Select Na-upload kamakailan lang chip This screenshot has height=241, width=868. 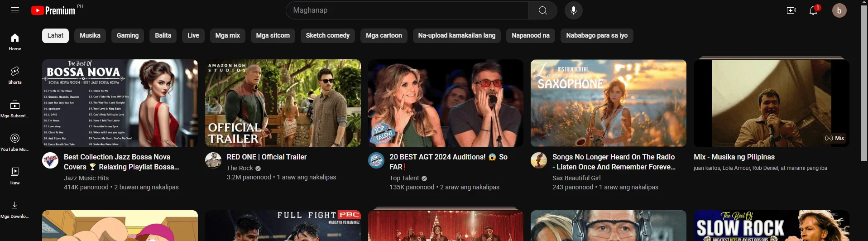[457, 35]
